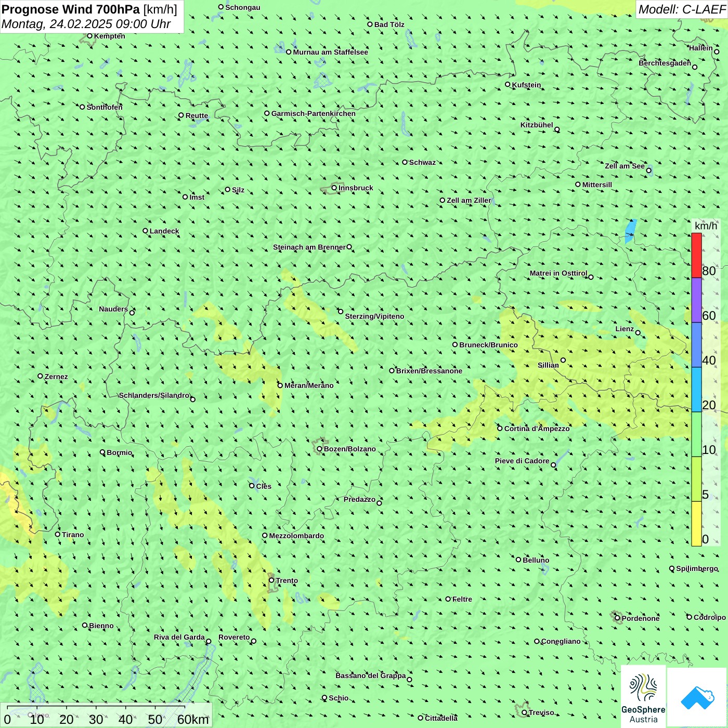This screenshot has height=728, width=728.
Task: Click the Kufstein town label
Action: click(x=526, y=85)
